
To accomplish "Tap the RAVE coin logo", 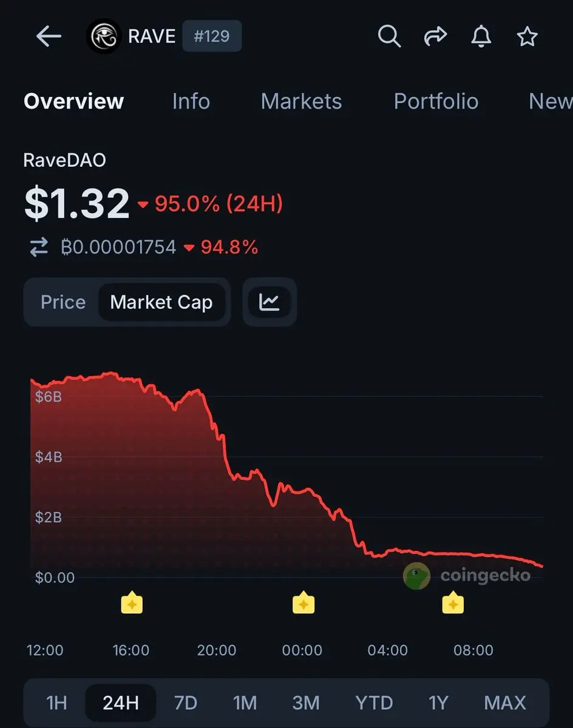I will click(x=104, y=37).
